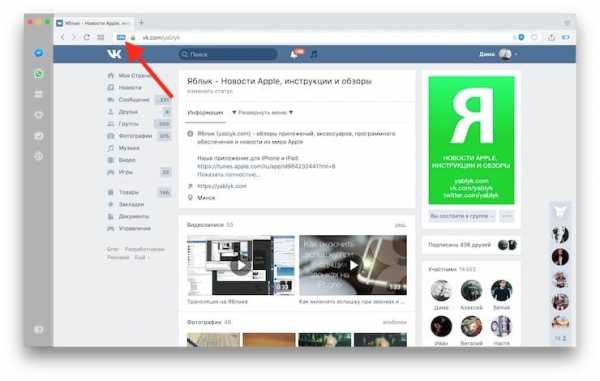The height and width of the screenshot is (381, 600).
Task: Open the tab menu icon at top right
Action: [x=567, y=23]
